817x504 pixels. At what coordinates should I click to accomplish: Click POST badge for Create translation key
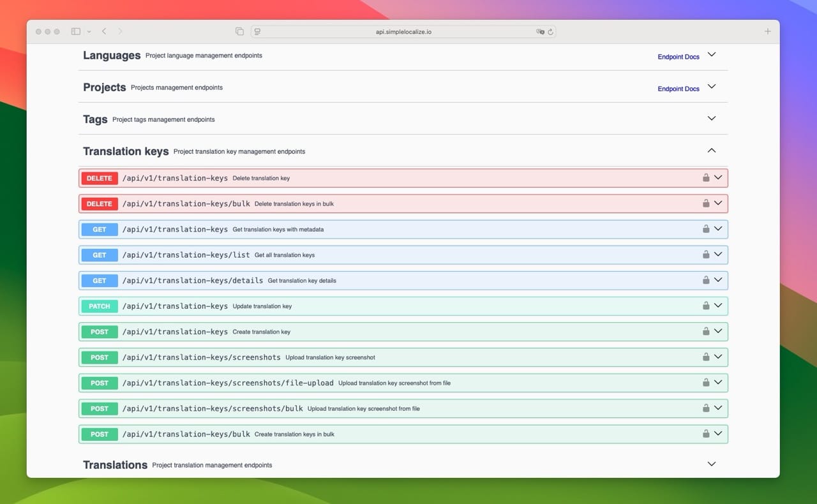100,332
